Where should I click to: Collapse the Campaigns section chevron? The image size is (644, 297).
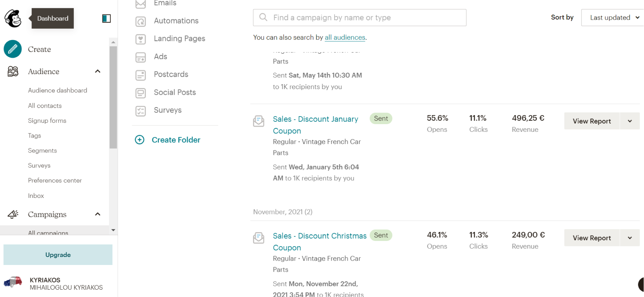tap(98, 214)
